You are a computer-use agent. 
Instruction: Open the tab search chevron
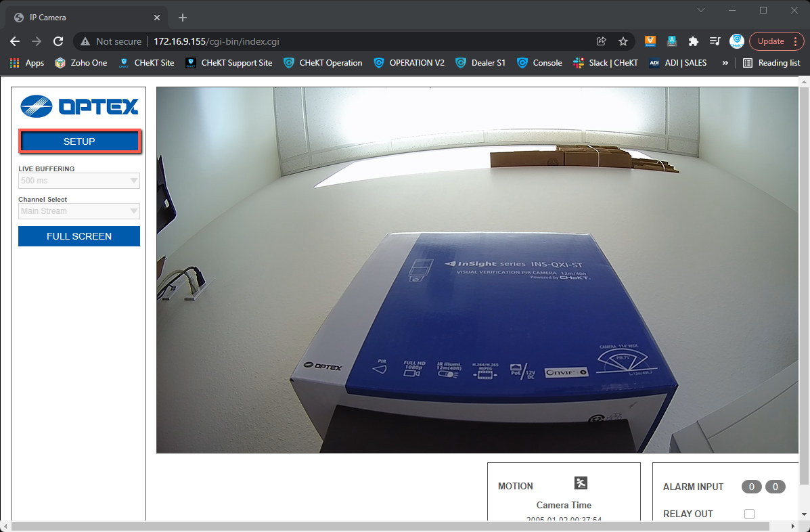(701, 10)
